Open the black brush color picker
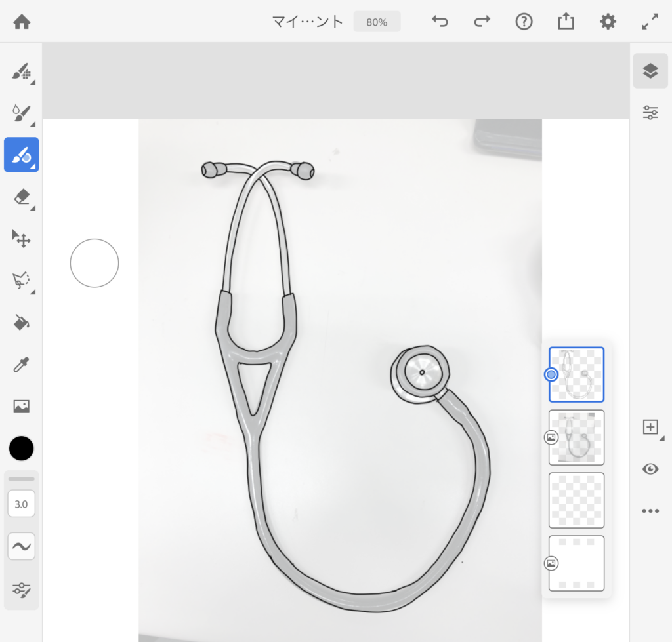Viewport: 672px width, 642px height. [22, 449]
